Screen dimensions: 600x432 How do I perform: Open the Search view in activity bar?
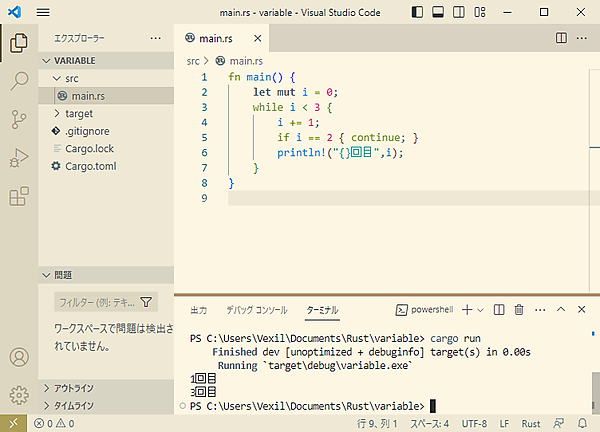click(18, 81)
